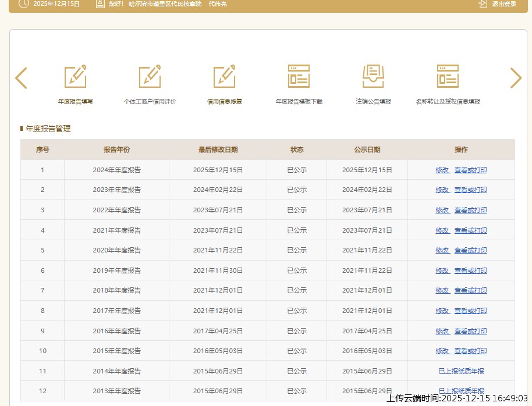Click the clock icon beside date

click(23, 3)
